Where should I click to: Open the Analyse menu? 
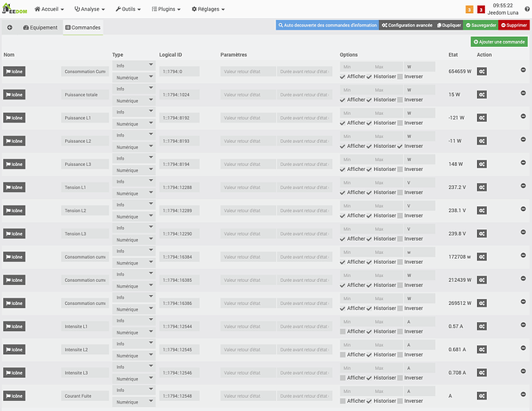(90, 9)
